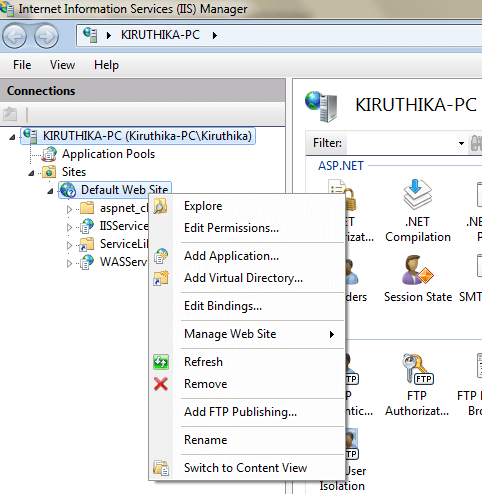The width and height of the screenshot is (482, 494).
Task: Select Add FTP Publishing menu entry
Action: coord(247,412)
